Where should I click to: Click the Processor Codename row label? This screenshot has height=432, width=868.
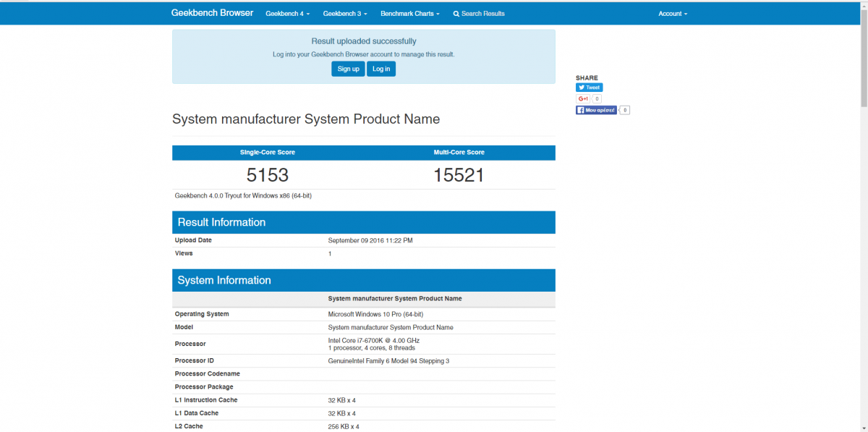point(208,373)
